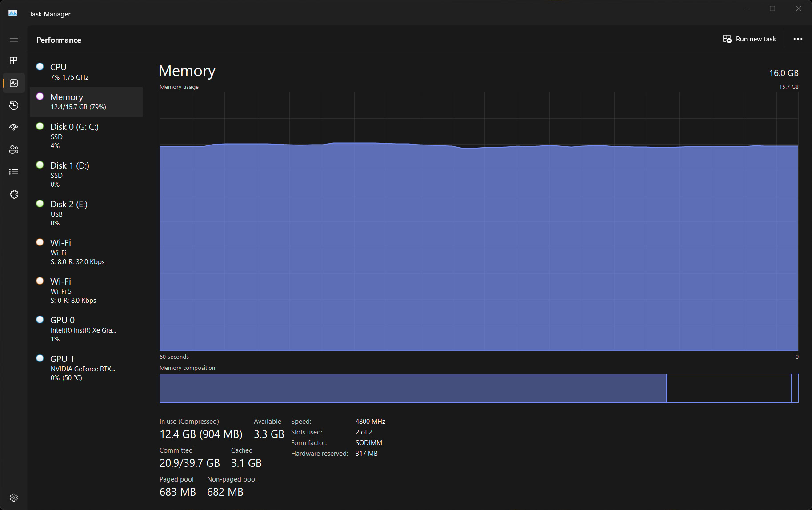Viewport: 812px width, 510px height.
Task: Open Task Manager settings gear
Action: [x=14, y=498]
